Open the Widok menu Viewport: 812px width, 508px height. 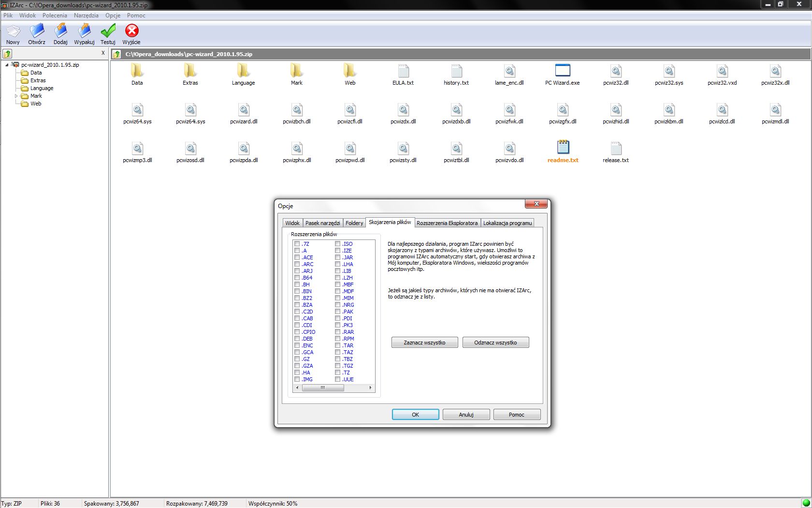tap(28, 15)
